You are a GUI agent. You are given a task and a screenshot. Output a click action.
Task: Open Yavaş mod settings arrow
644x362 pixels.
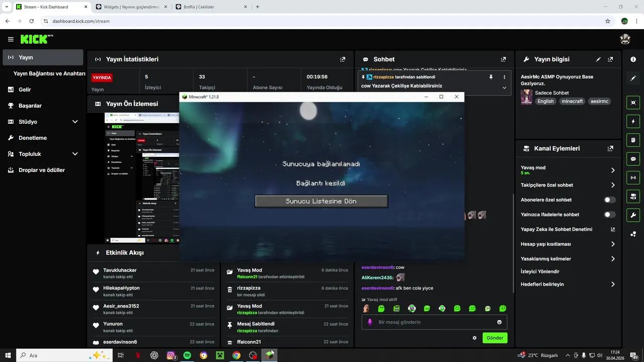click(613, 170)
